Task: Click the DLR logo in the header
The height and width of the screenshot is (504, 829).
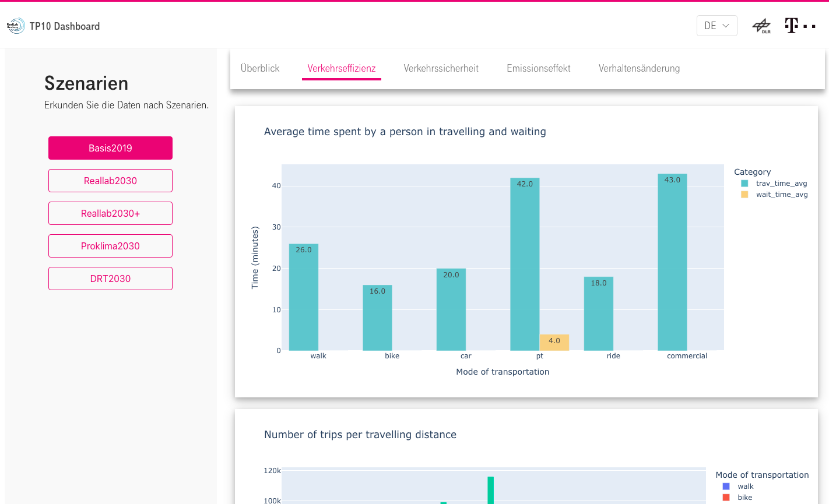Action: pos(763,25)
